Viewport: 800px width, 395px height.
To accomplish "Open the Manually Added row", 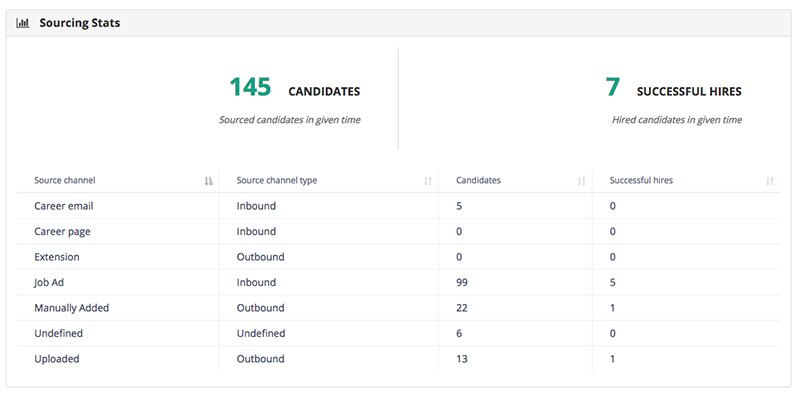I will point(398,308).
